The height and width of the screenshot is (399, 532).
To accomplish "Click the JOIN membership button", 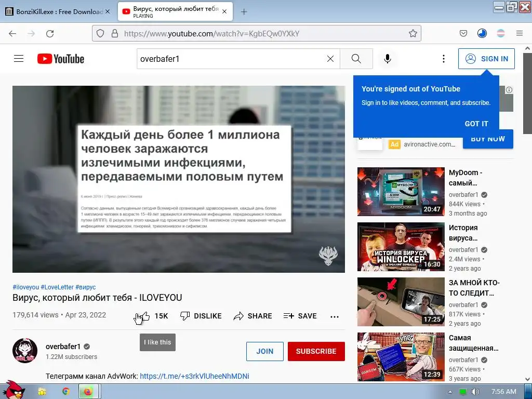I will 264,351.
